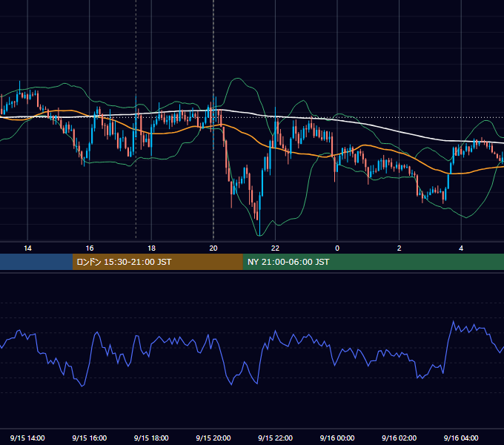This screenshot has height=445, width=504.
Task: Click the 0 hour label on price chart
Action: 337,248
